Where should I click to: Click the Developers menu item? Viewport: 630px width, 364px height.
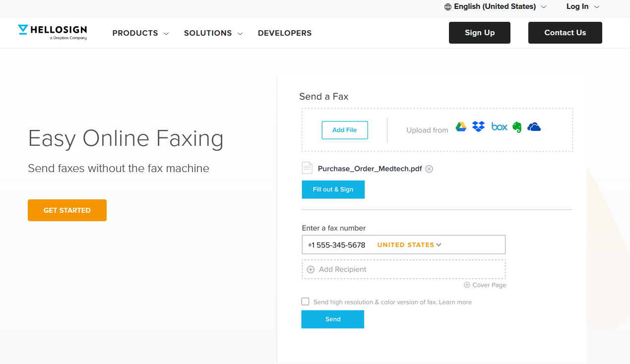tap(284, 33)
